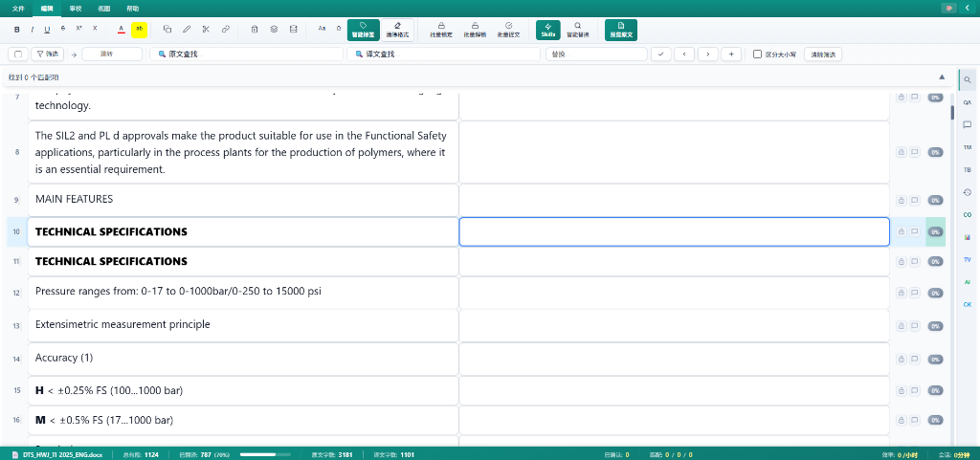Go to next match with right chevron
This screenshot has height=460, width=980.
[707, 55]
